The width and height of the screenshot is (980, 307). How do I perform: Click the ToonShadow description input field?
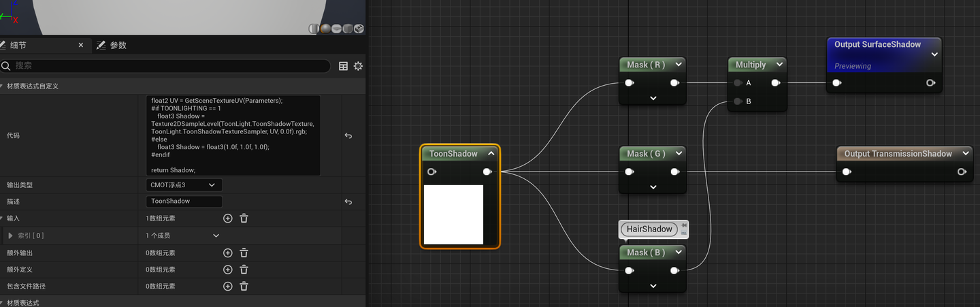click(x=184, y=201)
